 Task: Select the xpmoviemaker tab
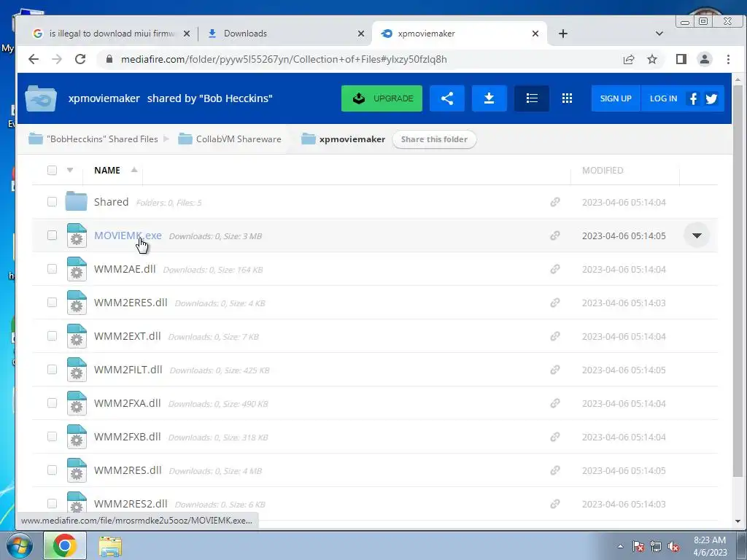(460, 34)
